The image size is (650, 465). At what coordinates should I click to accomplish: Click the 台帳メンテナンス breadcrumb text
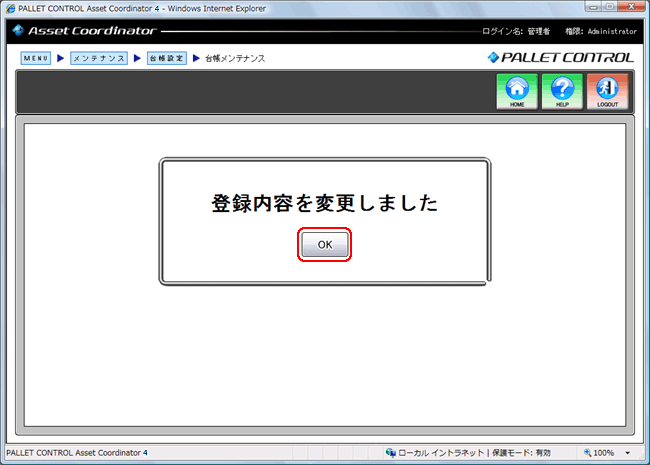[x=235, y=59]
